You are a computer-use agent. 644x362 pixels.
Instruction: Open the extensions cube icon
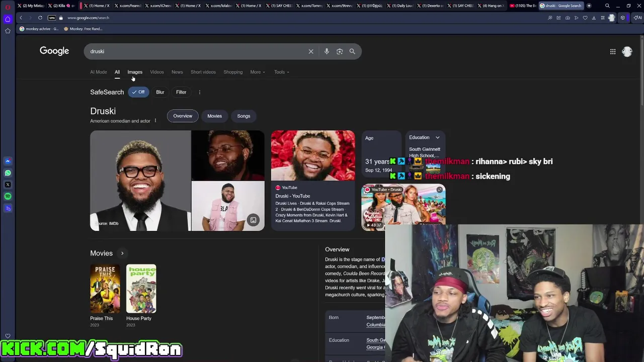coord(623,18)
